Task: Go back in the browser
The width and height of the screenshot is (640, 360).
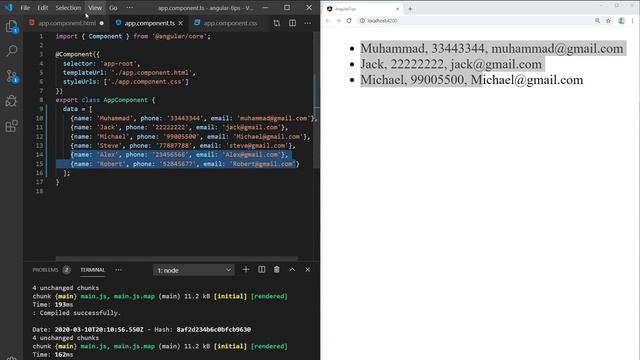Action: click(327, 20)
